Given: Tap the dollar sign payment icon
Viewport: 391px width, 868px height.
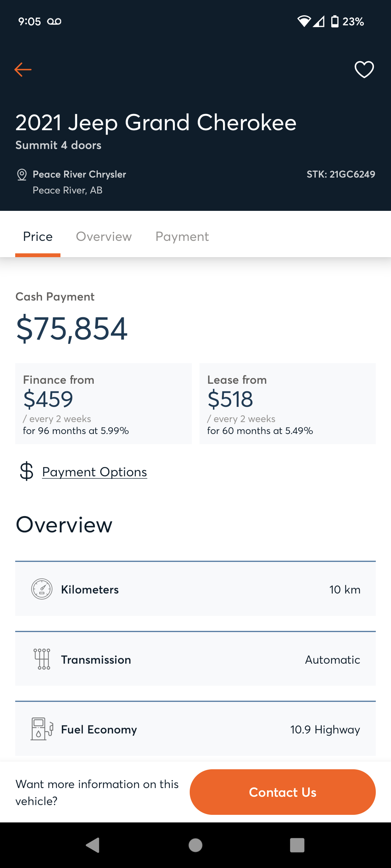Looking at the screenshot, I should coord(26,472).
